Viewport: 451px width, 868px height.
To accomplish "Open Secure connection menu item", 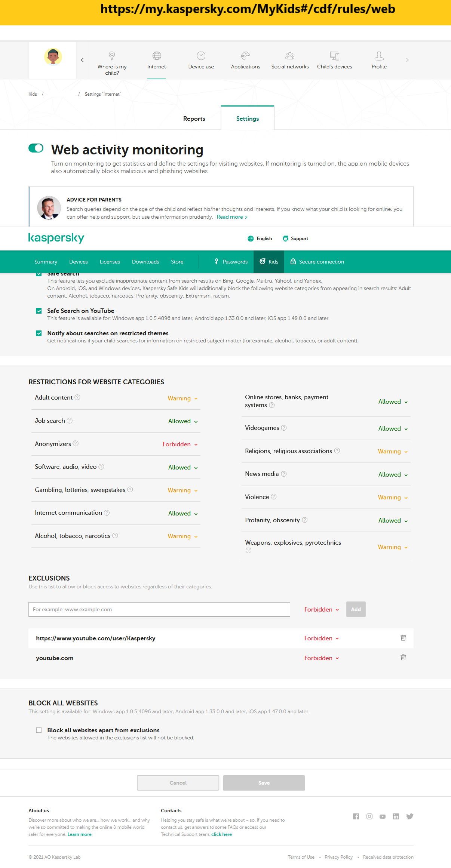I will pos(317,262).
